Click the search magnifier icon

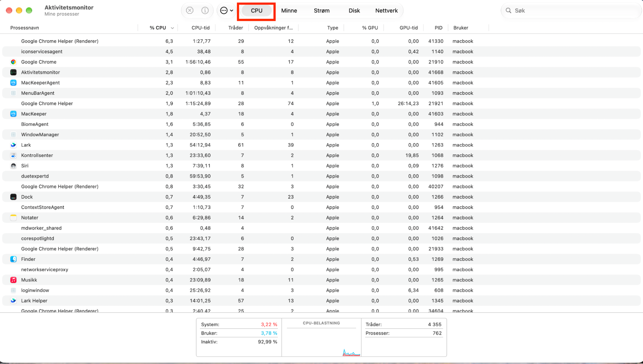509,11
